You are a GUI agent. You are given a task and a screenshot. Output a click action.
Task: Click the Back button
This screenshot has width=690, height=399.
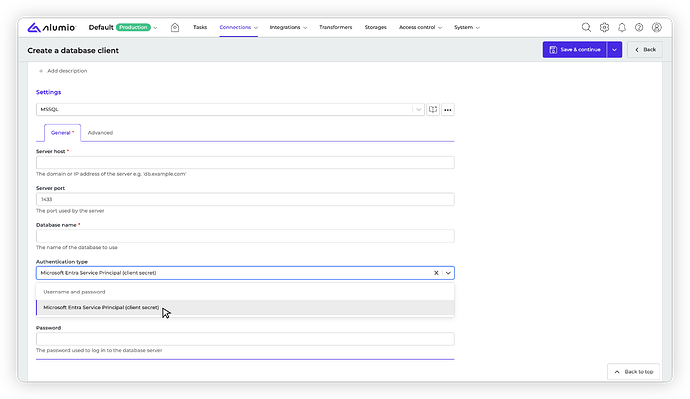(x=645, y=50)
